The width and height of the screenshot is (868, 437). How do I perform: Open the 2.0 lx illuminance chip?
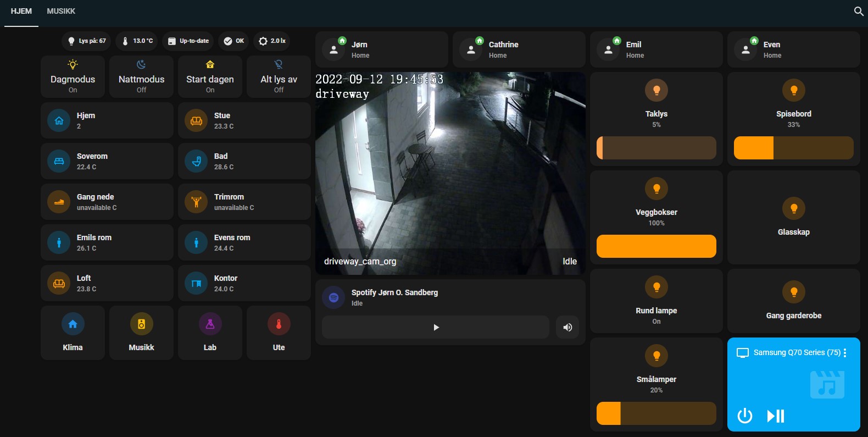272,41
